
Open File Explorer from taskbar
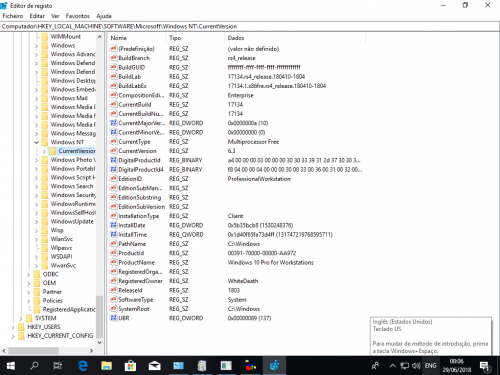click(x=106, y=366)
